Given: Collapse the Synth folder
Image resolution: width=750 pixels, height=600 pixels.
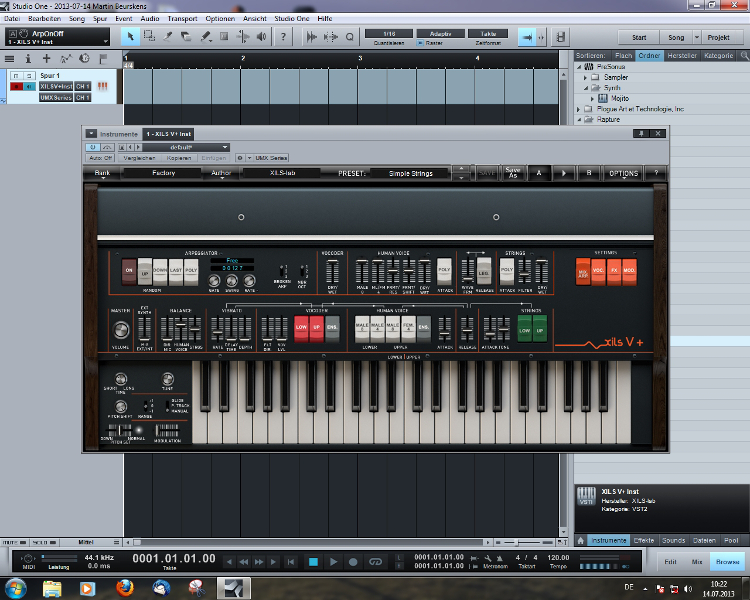Looking at the screenshot, I should tap(585, 88).
